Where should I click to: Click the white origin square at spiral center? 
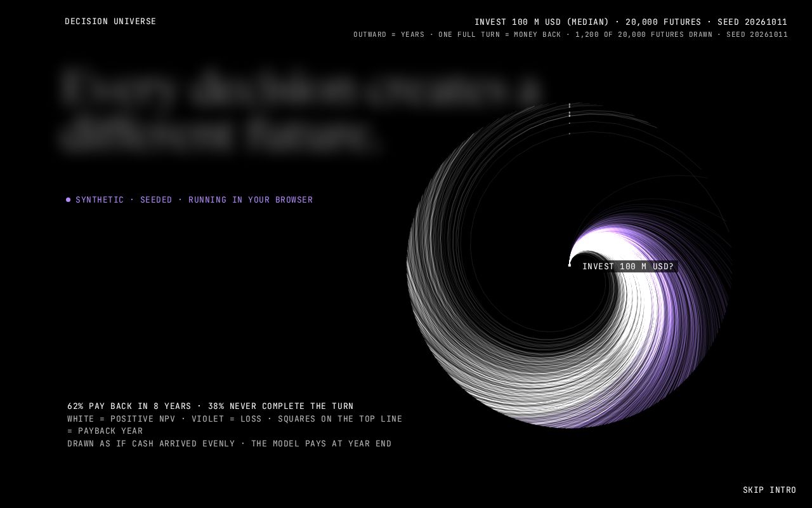coord(570,265)
